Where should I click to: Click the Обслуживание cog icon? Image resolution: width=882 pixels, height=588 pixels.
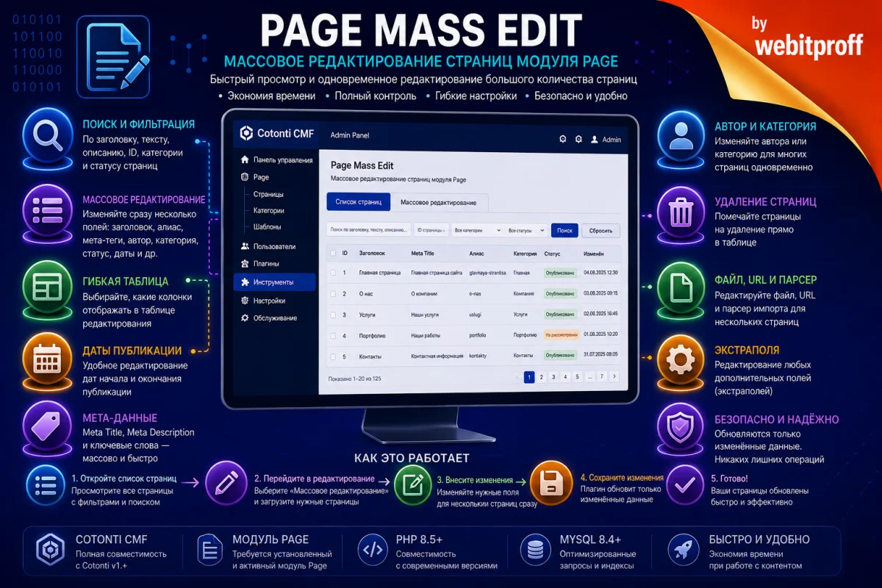pos(245,318)
